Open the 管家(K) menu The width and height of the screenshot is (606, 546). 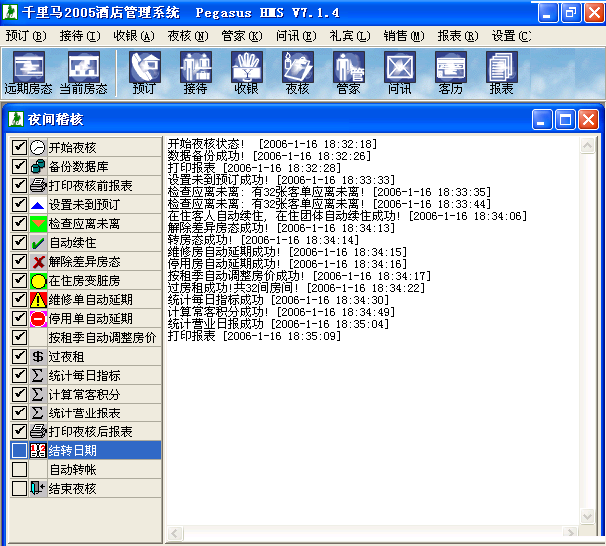[x=242, y=36]
